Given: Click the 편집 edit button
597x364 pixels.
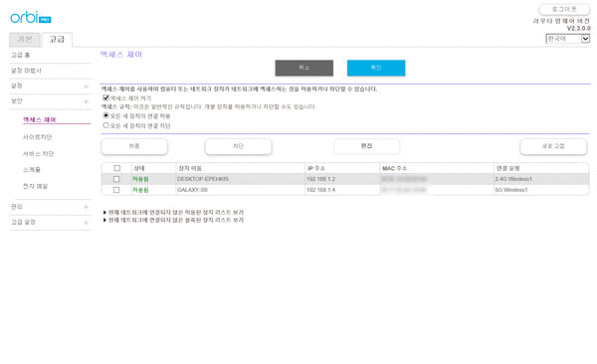Looking at the screenshot, I should pyautogui.click(x=366, y=146).
